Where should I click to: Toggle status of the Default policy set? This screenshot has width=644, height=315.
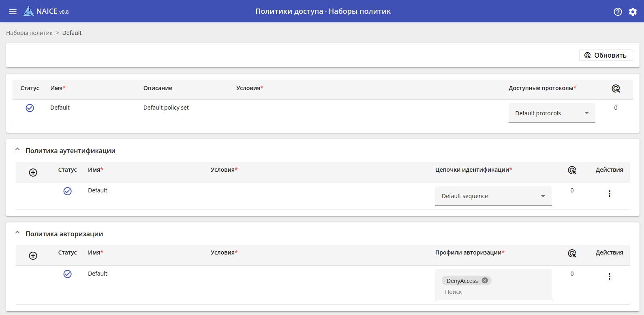pos(30,108)
